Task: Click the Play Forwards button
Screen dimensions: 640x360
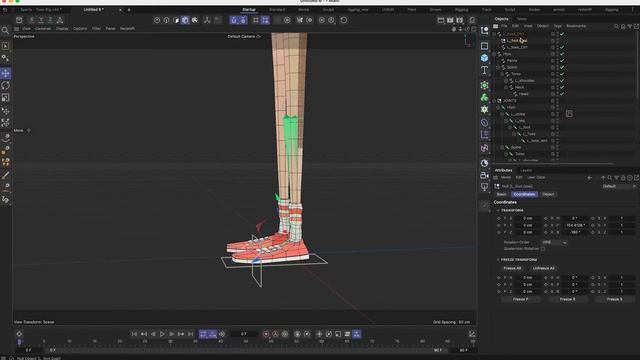Action: (x=162, y=334)
